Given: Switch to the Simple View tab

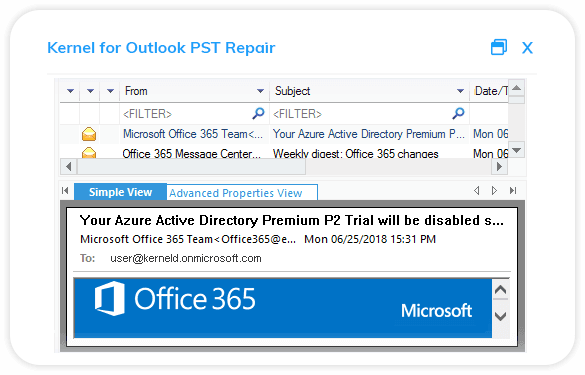Looking at the screenshot, I should tap(120, 192).
